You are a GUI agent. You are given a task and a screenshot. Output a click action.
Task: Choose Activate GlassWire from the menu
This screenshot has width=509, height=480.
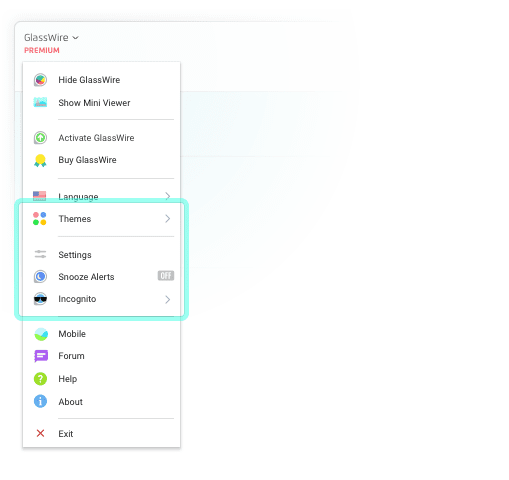coord(101,138)
